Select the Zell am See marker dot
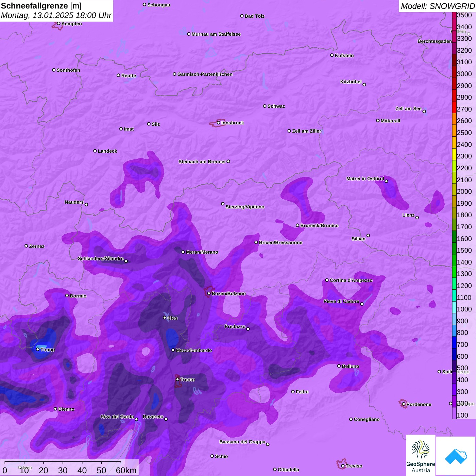This screenshot has height=476, width=476. [424, 111]
